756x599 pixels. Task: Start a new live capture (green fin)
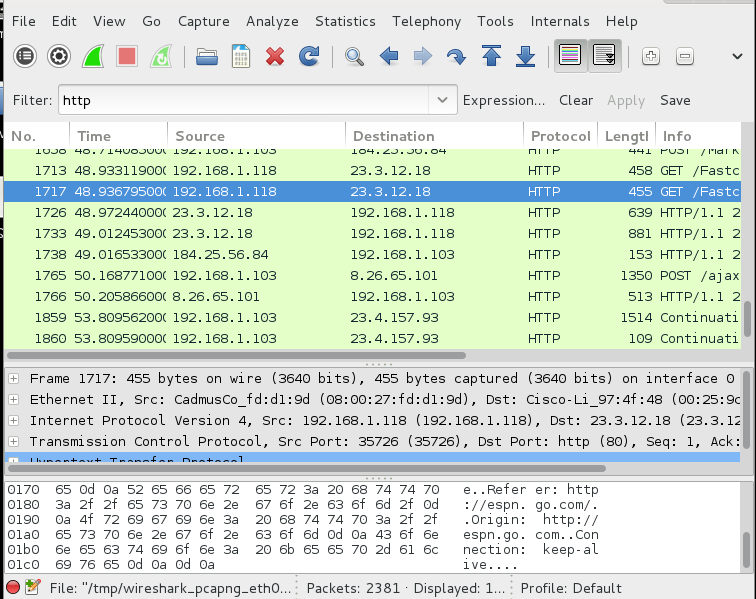pyautogui.click(x=93, y=56)
